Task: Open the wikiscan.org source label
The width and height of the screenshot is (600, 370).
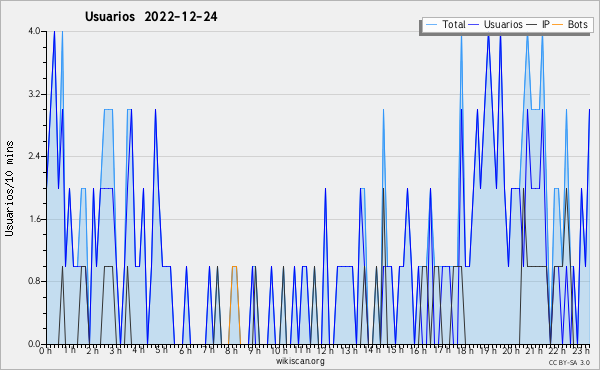Action: click(x=300, y=361)
